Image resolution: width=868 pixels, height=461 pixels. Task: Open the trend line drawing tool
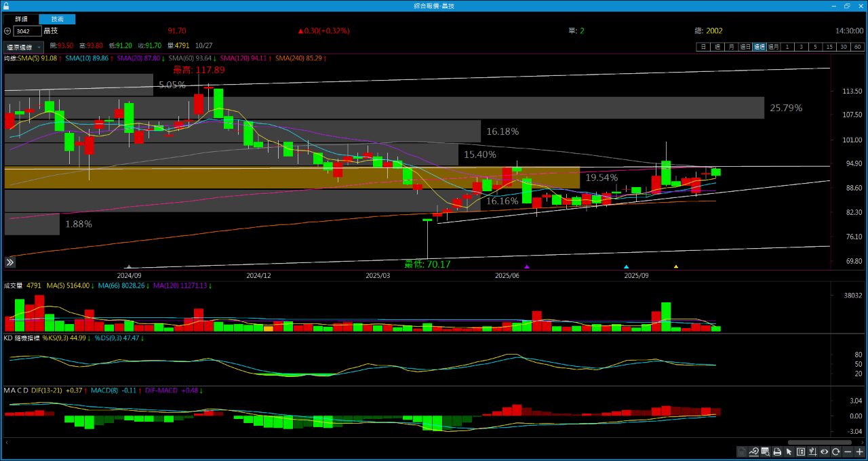(753, 452)
